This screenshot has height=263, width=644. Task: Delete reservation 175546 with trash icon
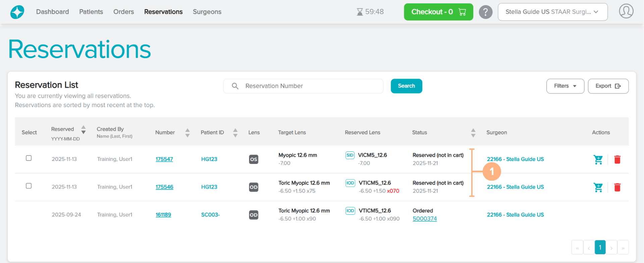point(617,187)
